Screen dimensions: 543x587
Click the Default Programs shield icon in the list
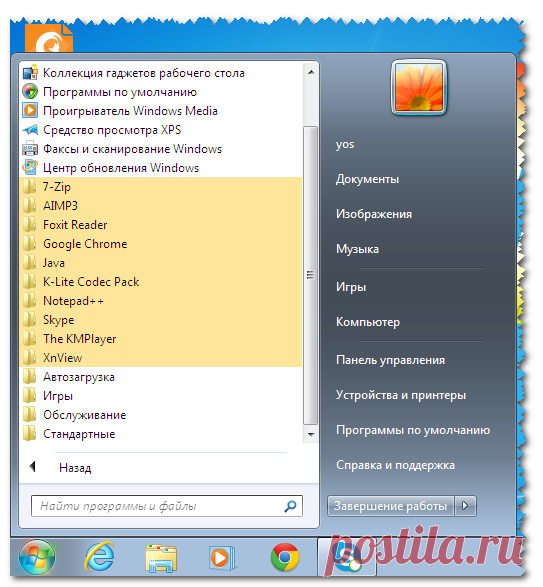[x=30, y=92]
